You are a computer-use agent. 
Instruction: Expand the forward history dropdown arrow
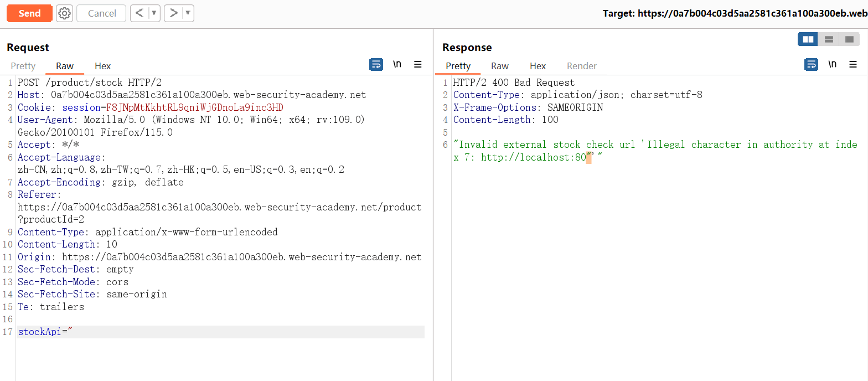(188, 13)
